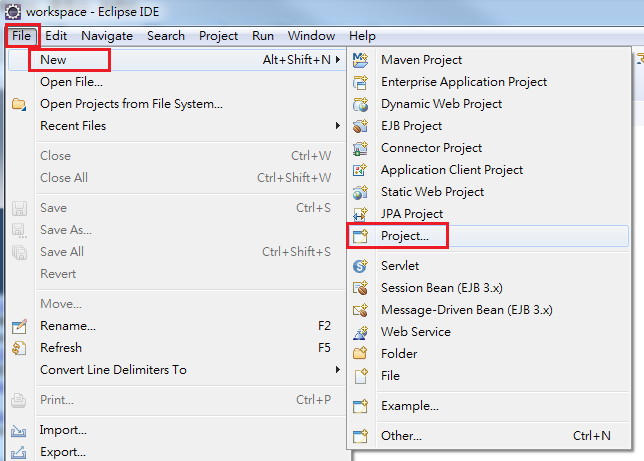Select Project... from the New submenu
Viewport: 644px width, 461px height.
point(404,236)
